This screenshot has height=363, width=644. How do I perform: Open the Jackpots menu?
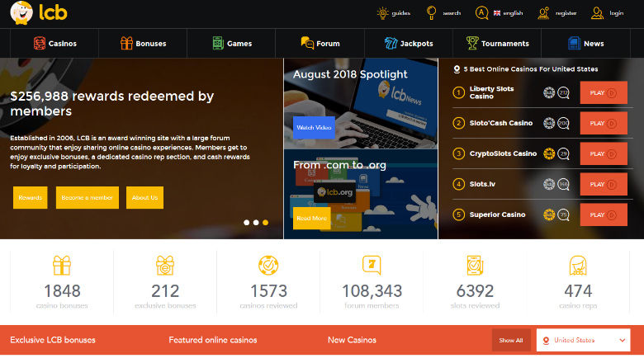click(x=409, y=43)
